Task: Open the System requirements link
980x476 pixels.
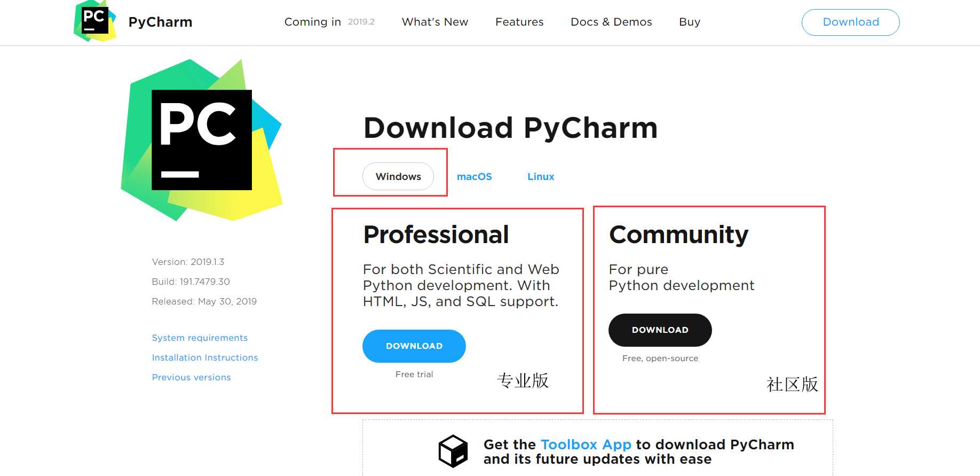Action: [x=200, y=338]
